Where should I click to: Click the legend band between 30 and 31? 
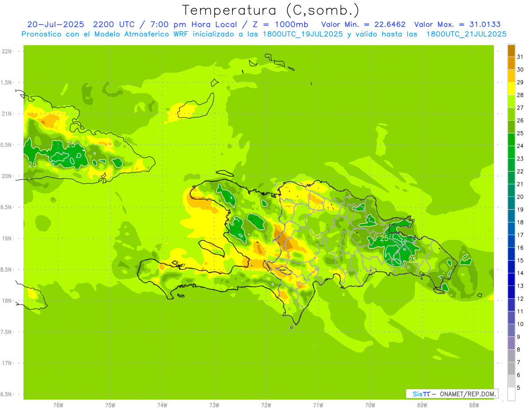click(511, 63)
